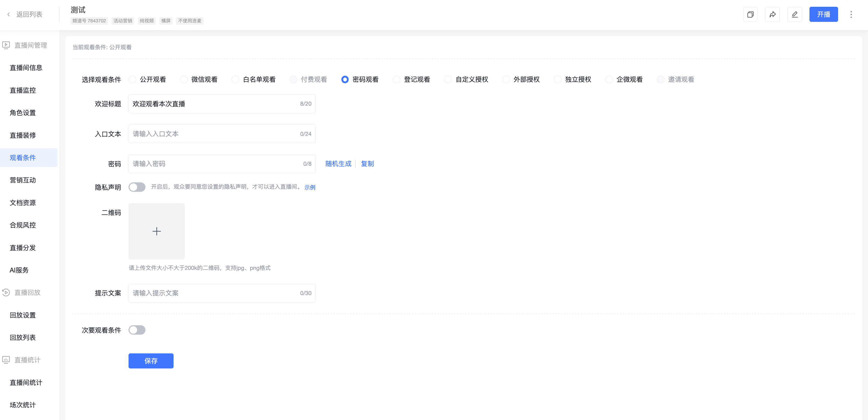Click the 复制 password link
Image resolution: width=868 pixels, height=420 pixels.
coord(367,164)
